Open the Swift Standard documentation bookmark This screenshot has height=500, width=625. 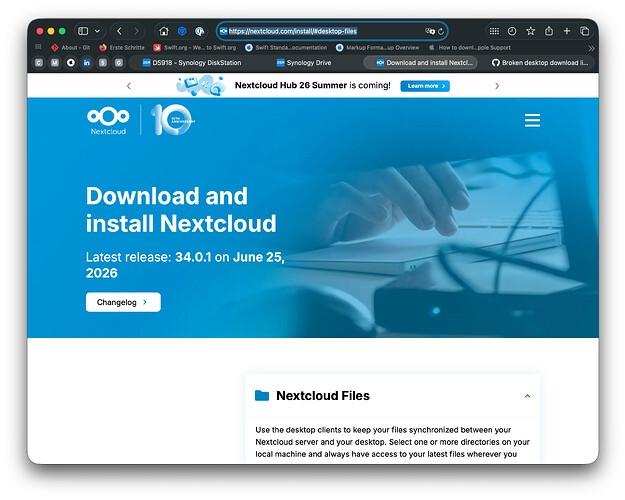pyautogui.click(x=286, y=47)
